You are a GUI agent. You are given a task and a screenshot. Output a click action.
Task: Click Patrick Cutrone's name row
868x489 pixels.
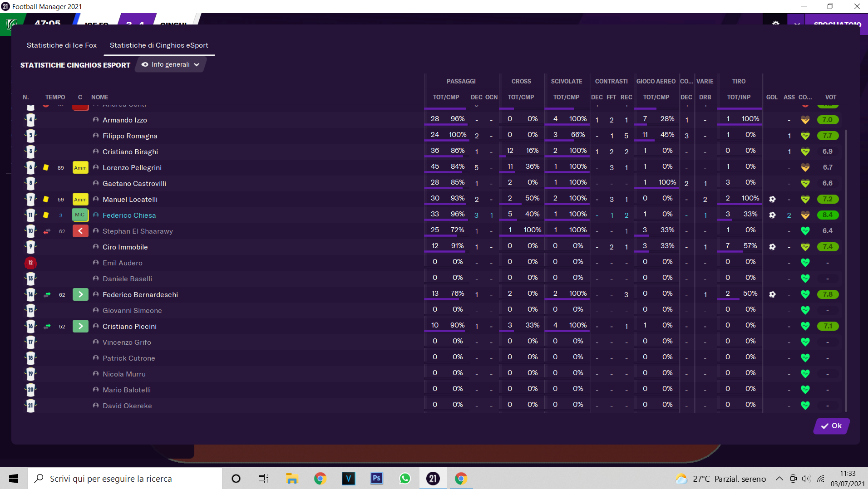(x=129, y=358)
